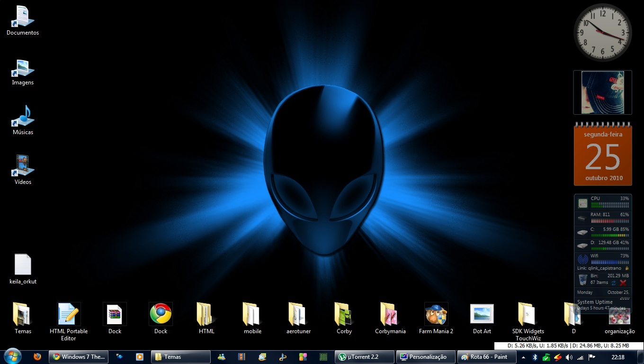Image resolution: width=644 pixels, height=364 pixels.
Task: Click the calendar gadget showing 25
Action: 603,154
